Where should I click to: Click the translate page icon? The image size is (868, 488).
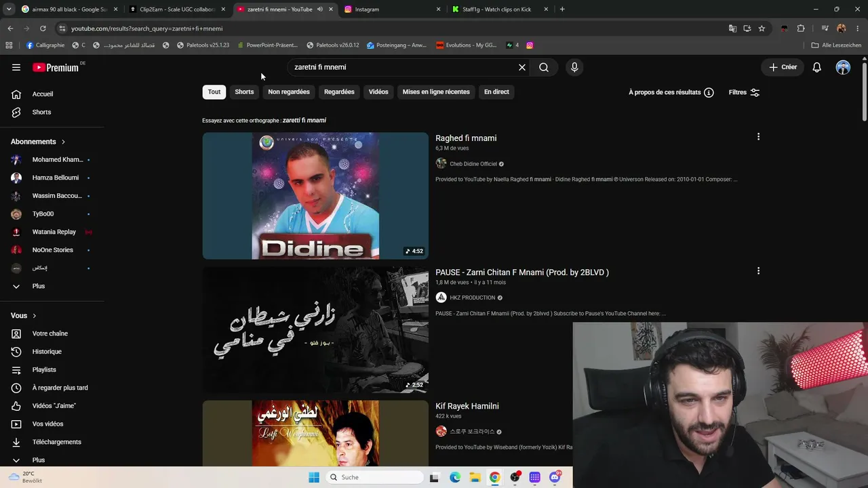tap(732, 28)
